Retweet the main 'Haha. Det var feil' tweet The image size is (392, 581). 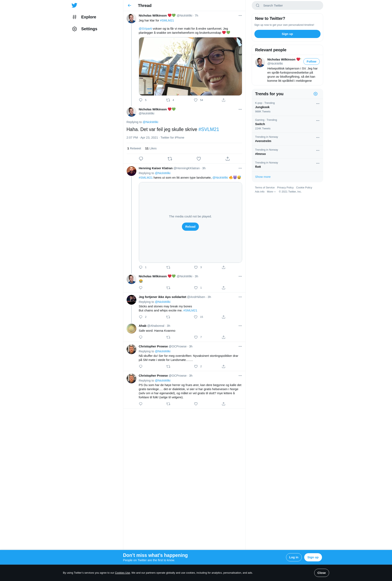click(x=170, y=159)
